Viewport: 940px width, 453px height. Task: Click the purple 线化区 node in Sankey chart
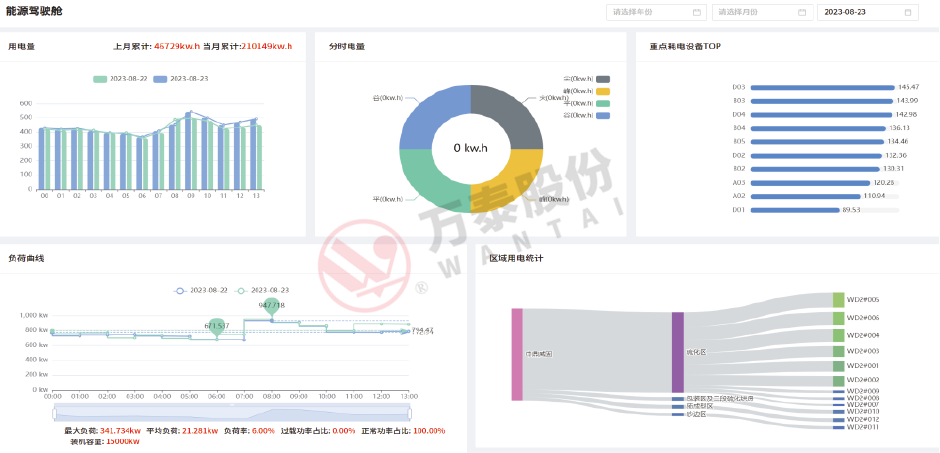click(x=678, y=352)
